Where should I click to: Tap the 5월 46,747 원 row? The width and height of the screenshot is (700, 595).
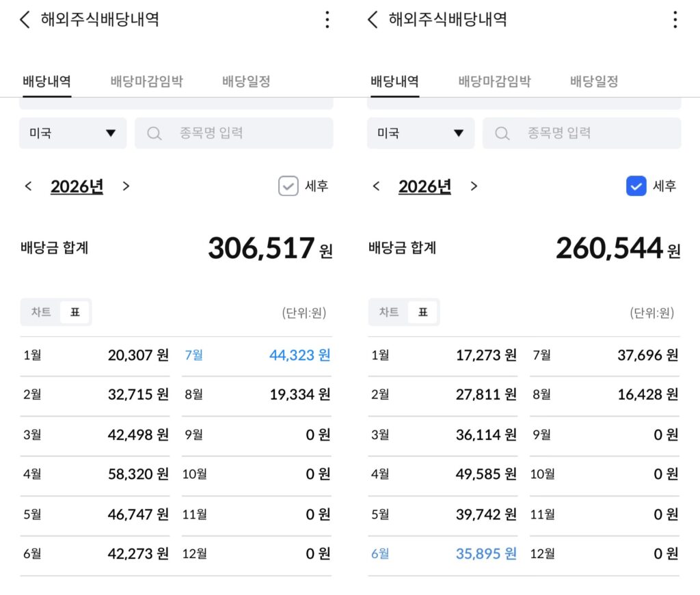click(95, 514)
